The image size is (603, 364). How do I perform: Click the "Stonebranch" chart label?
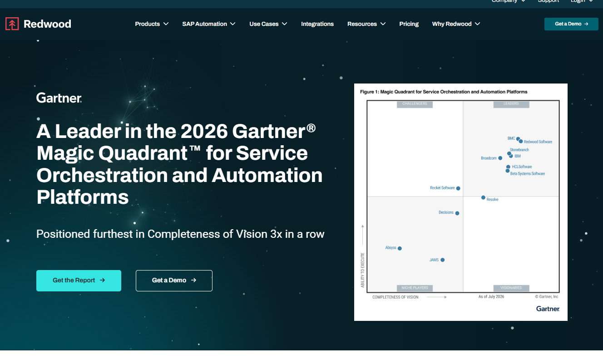(x=519, y=150)
